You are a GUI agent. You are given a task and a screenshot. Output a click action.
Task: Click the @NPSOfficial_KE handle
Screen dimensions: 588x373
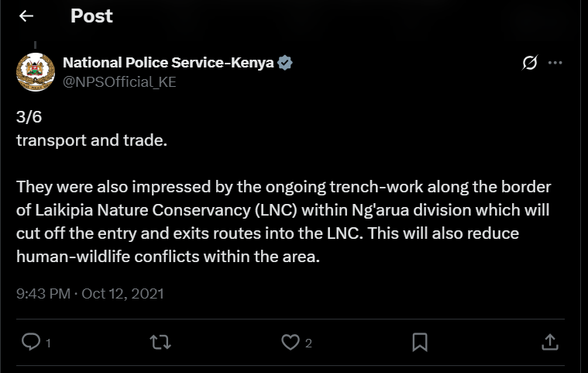click(x=119, y=81)
